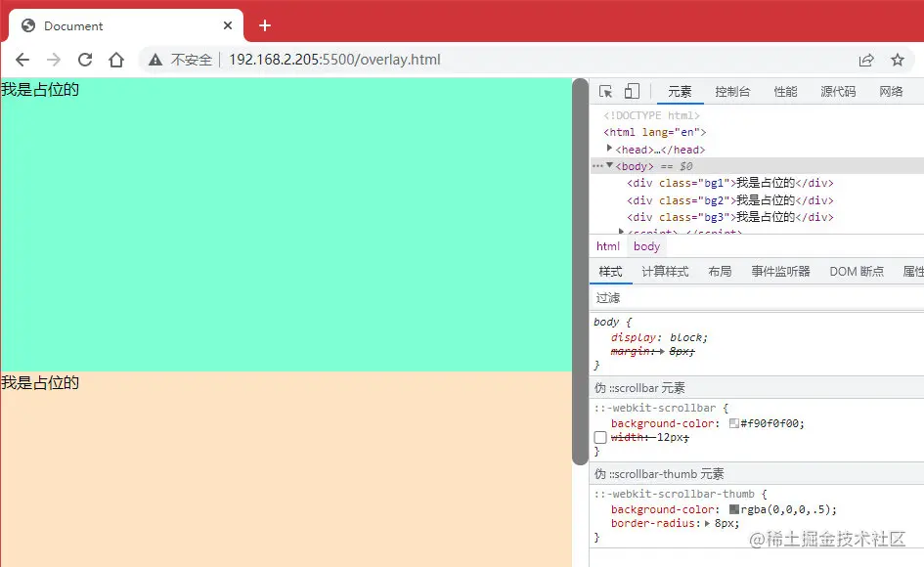The height and width of the screenshot is (567, 924).
Task: Select the html lang="en" node
Action: pos(655,132)
